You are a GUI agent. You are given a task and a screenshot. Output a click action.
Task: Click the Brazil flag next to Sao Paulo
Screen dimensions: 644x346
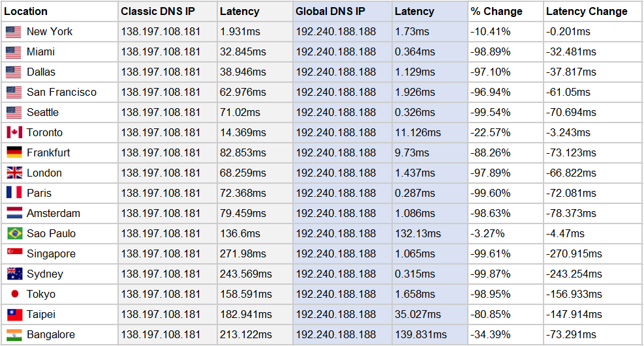(14, 234)
